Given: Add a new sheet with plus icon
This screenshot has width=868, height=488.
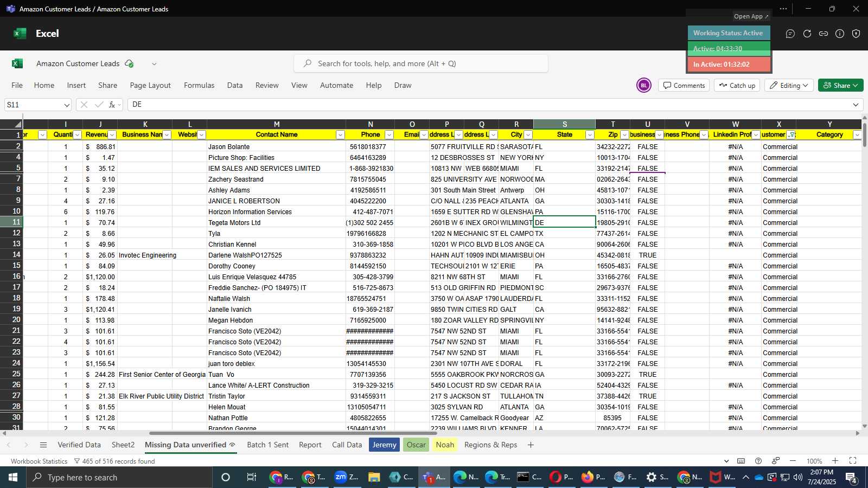Looking at the screenshot, I should (x=531, y=445).
